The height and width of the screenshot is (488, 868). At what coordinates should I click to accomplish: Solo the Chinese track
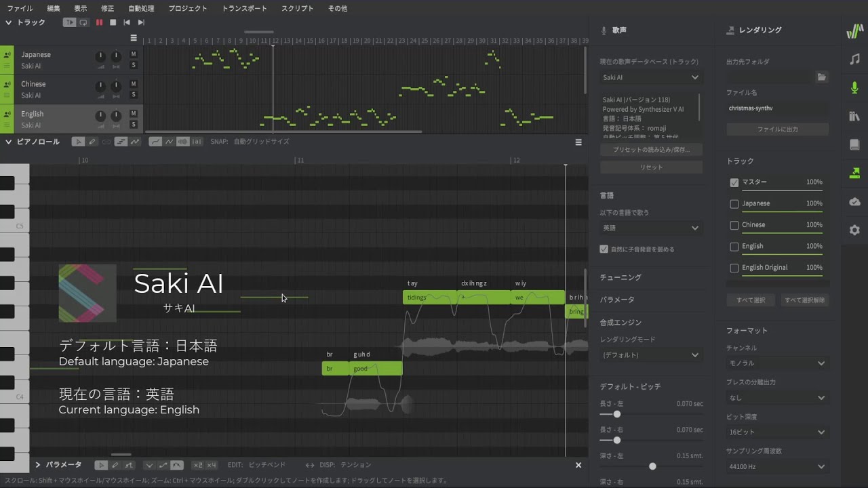(134, 95)
